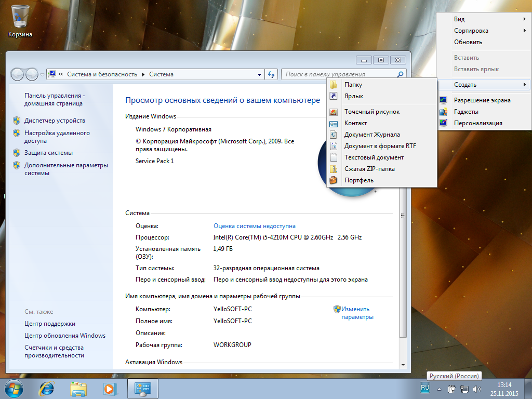Click shield icon beside Настройка удаленного доступа
Viewport: 532px width, 399px height.
point(17,133)
